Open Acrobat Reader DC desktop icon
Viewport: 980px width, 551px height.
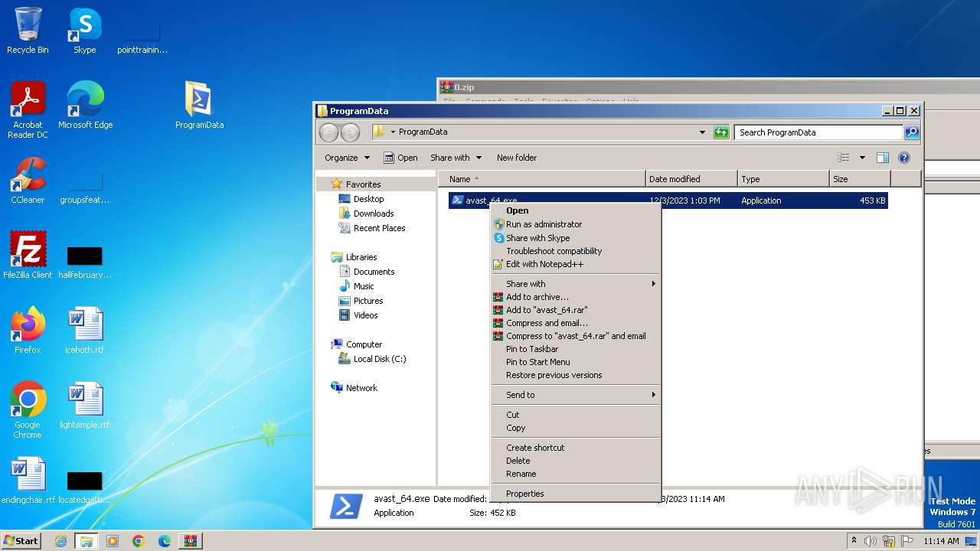click(28, 110)
